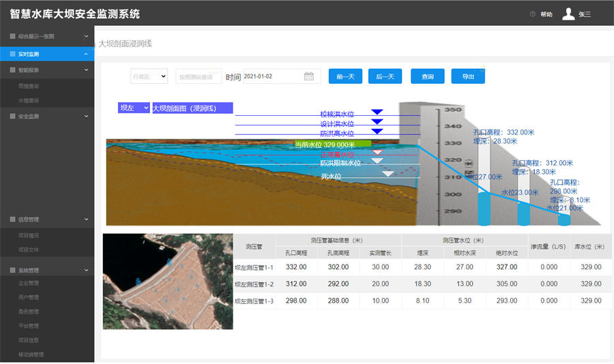Screen dimensions: 614x364
Task: Click the dam satellite image thumbnail
Action: point(167,282)
